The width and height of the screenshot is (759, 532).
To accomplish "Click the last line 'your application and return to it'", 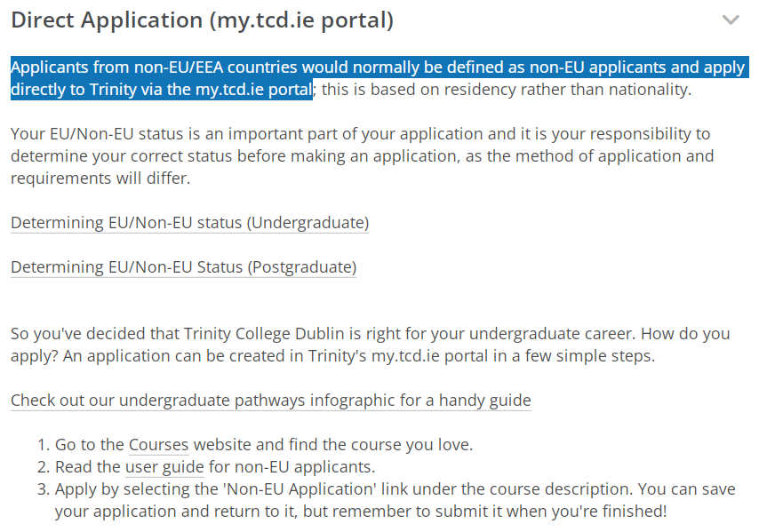I will (176, 512).
